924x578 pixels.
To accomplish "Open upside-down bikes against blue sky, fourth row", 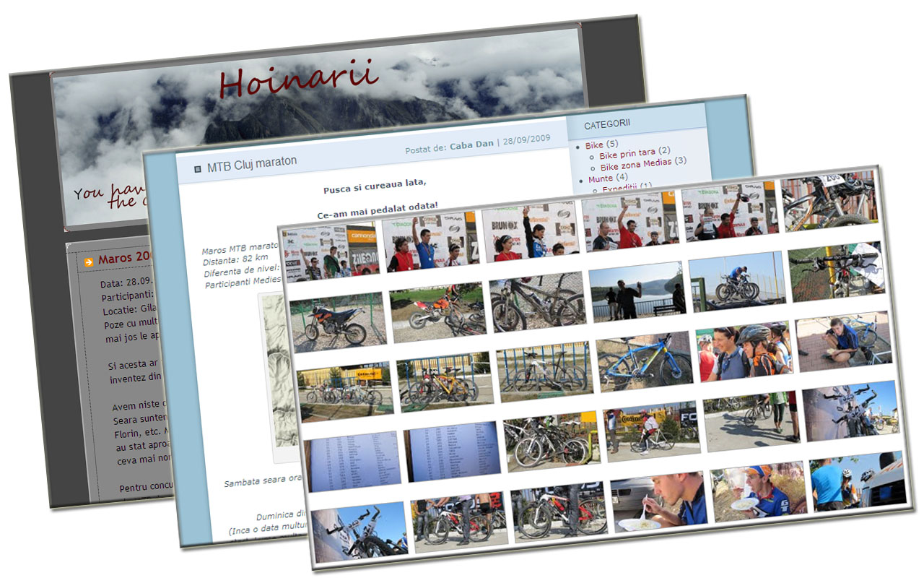I will 851,410.
